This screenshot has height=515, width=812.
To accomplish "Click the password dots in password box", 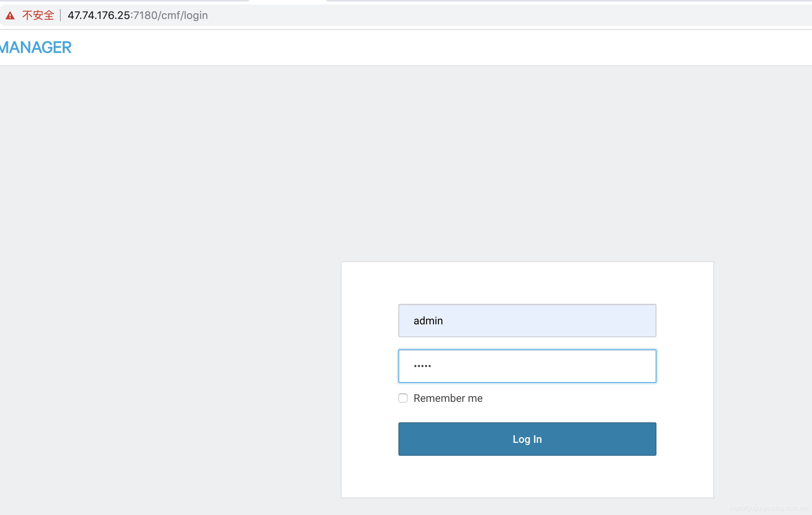I will pos(422,366).
